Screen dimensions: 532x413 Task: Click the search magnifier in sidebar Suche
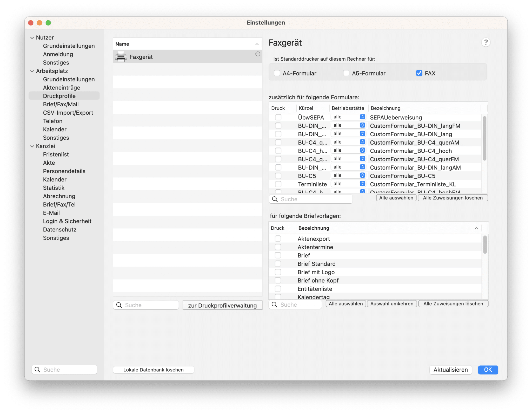(38, 370)
